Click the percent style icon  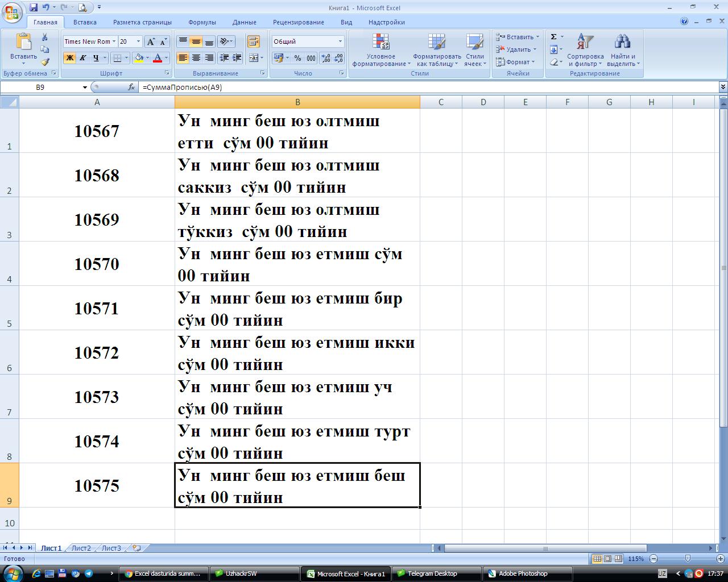click(297, 58)
